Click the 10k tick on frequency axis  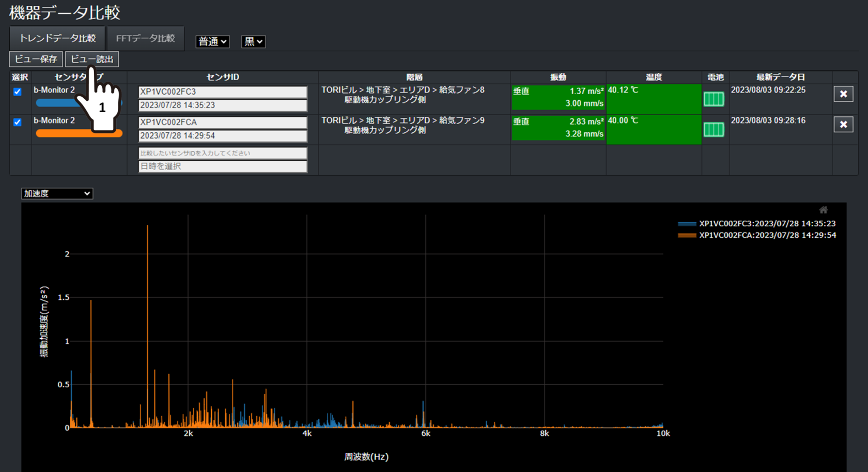[x=663, y=434]
